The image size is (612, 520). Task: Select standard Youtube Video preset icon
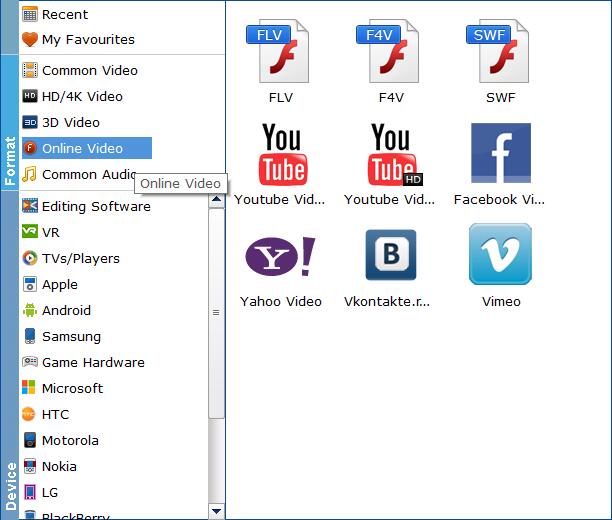283,154
